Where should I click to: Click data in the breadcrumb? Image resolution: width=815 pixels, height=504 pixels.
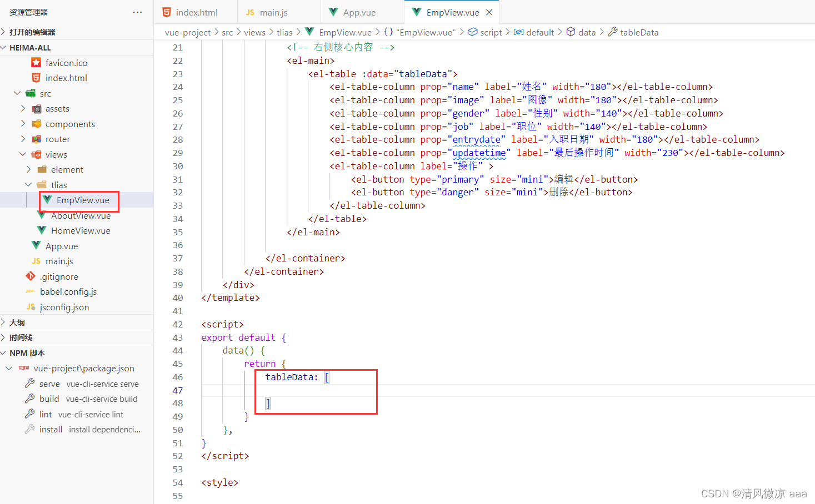pos(587,33)
